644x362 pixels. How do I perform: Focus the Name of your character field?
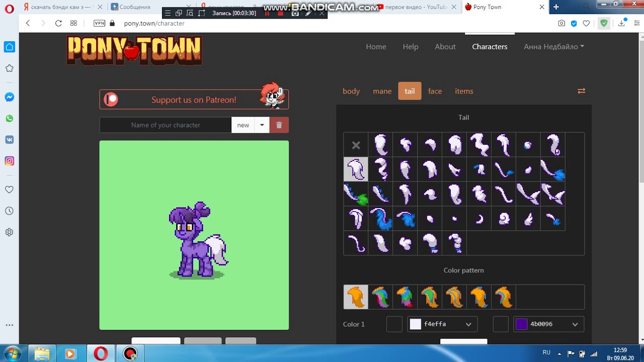(166, 125)
